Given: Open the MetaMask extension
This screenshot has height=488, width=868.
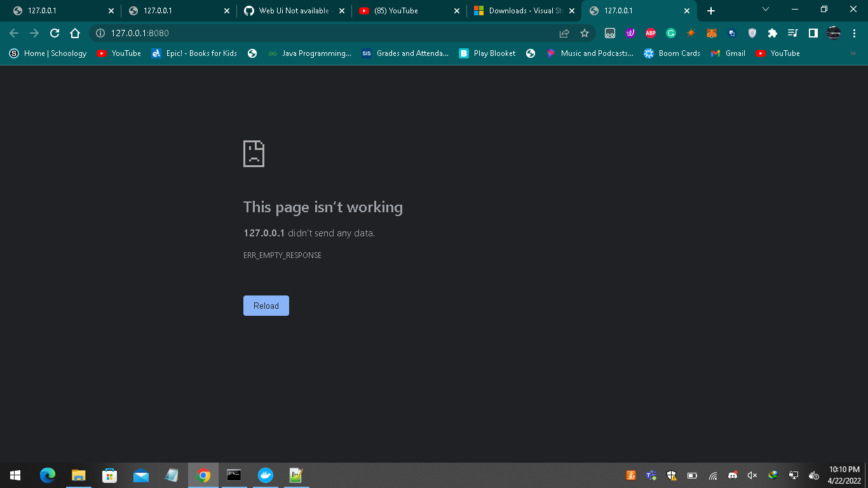Looking at the screenshot, I should coord(711,33).
